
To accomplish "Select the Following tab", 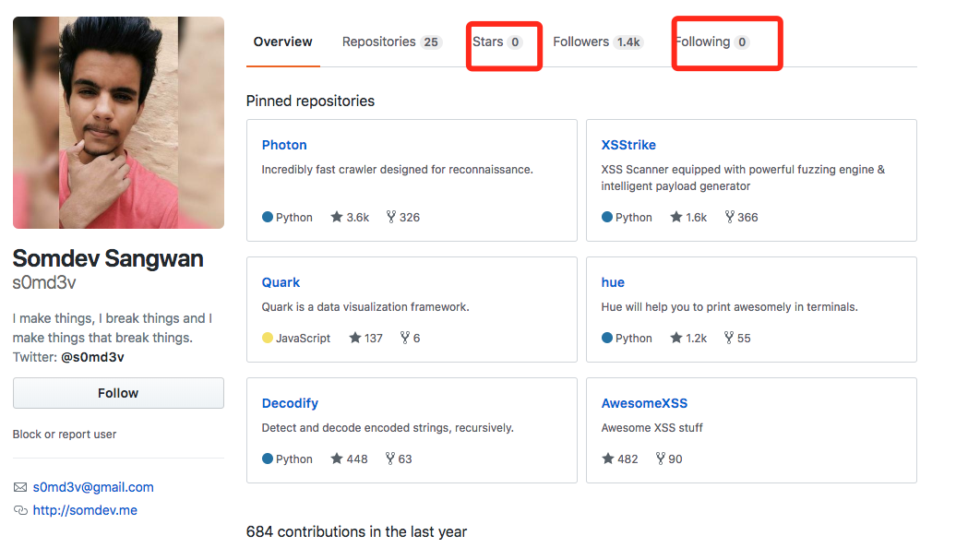I will 711,42.
